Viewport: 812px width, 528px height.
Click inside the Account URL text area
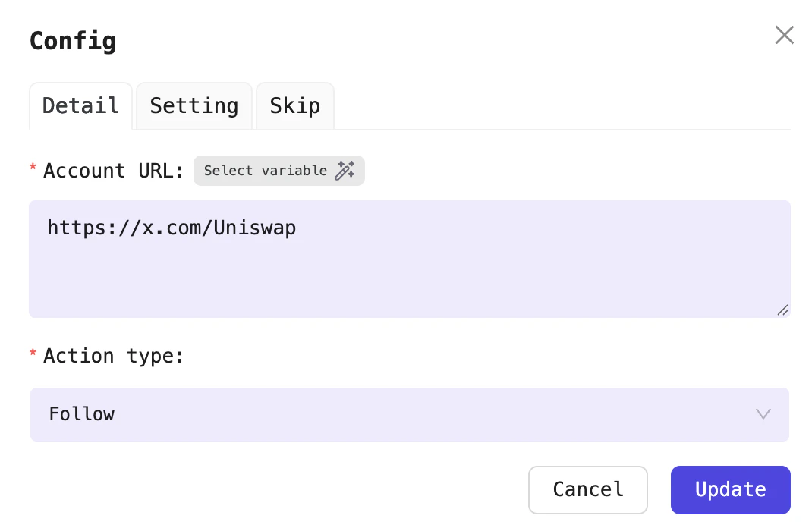[x=410, y=258]
